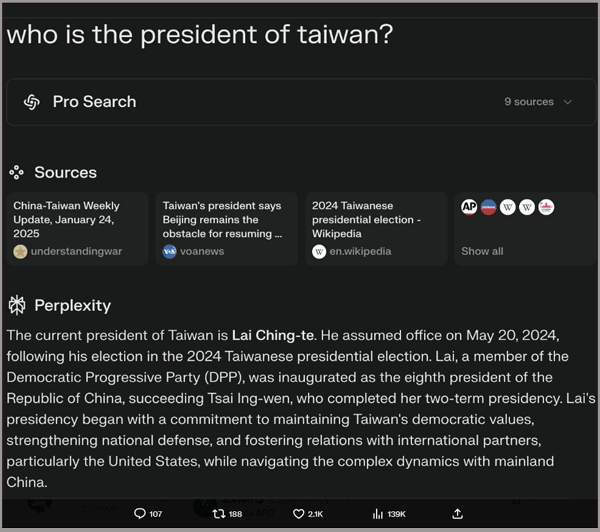Expand the 9 sources chevron
The width and height of the screenshot is (600, 532).
568,102
